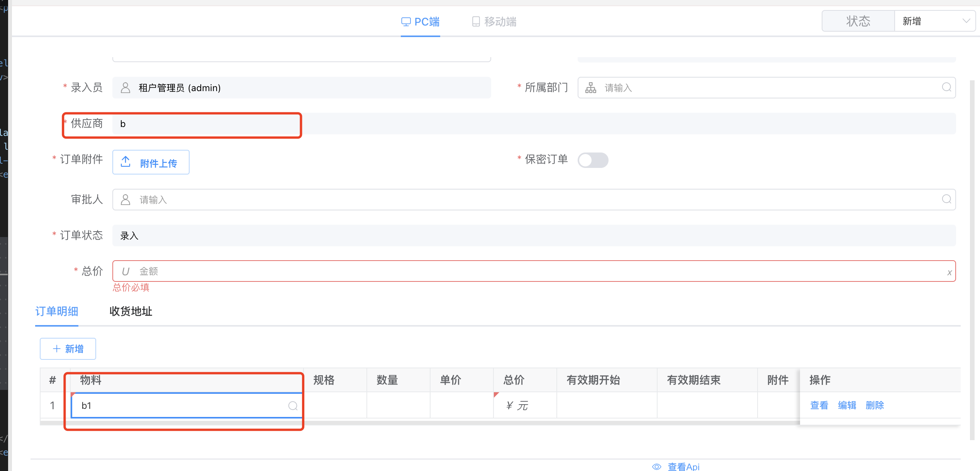Click organization tree icon in 所属部门
The width and height of the screenshot is (980, 471).
point(590,88)
